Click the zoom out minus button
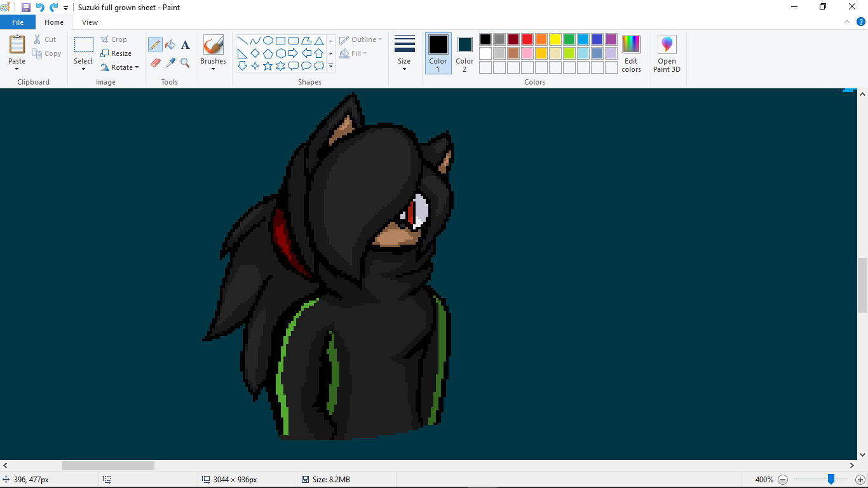 tap(783, 480)
